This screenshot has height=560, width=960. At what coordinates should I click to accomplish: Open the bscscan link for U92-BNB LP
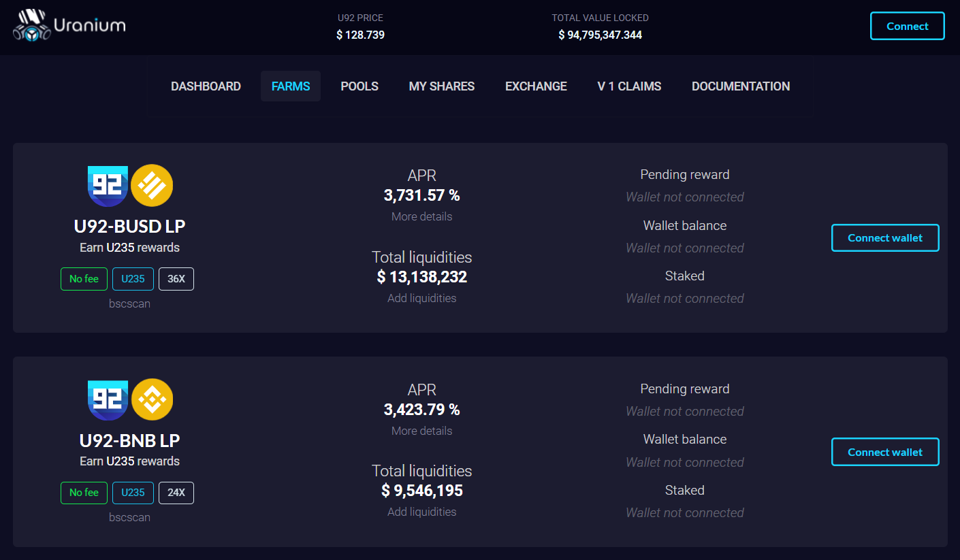tap(129, 517)
